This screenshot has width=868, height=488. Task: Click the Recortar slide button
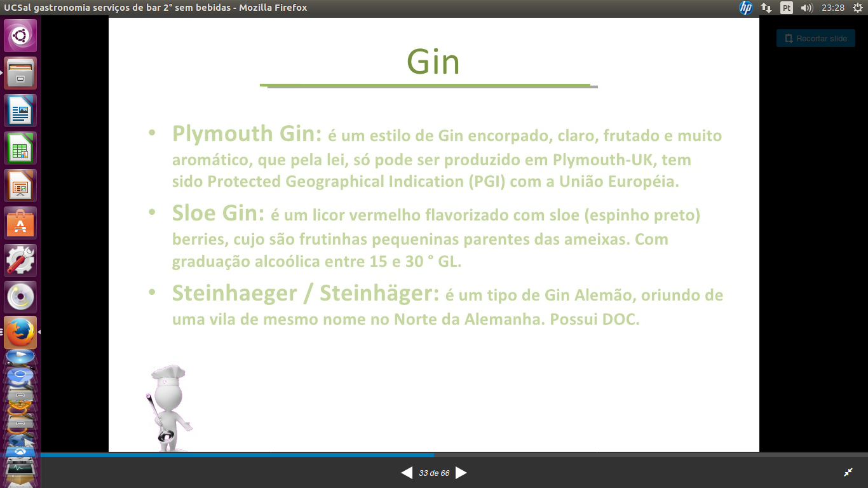[x=816, y=38]
